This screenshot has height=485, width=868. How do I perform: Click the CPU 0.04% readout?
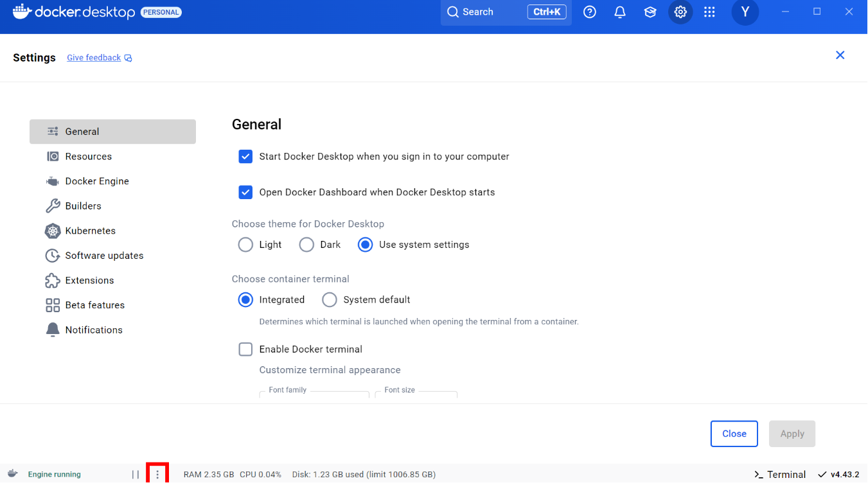pyautogui.click(x=260, y=475)
